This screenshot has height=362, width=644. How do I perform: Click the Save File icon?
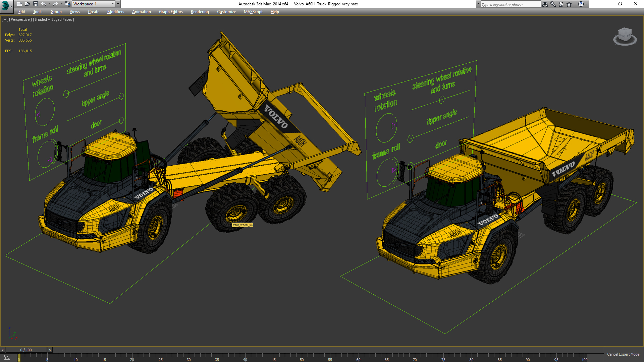36,4
